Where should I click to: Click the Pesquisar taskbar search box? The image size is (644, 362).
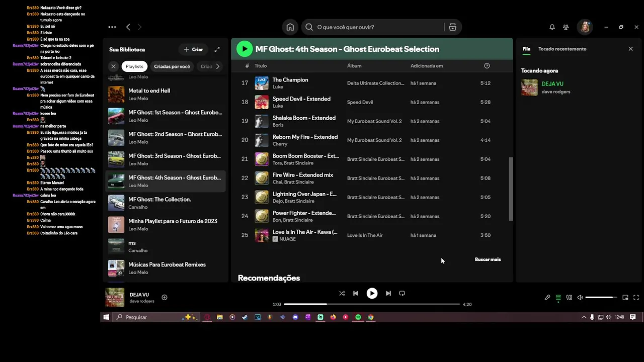coord(156,317)
